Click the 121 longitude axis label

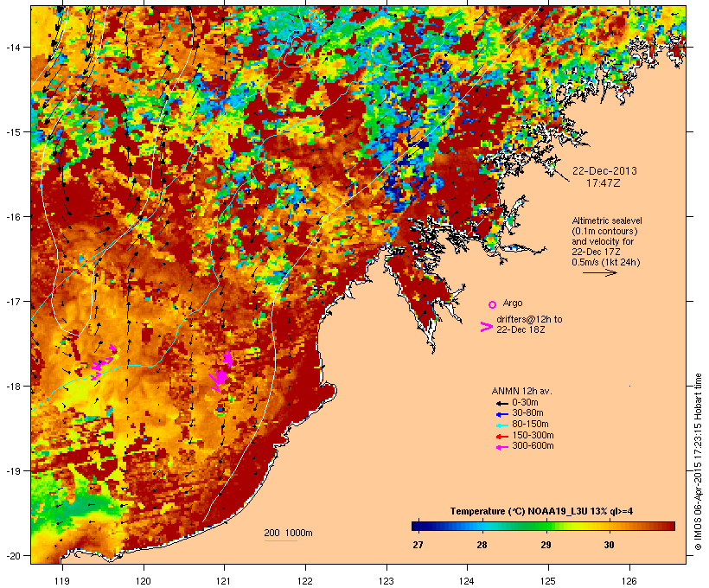click(224, 581)
